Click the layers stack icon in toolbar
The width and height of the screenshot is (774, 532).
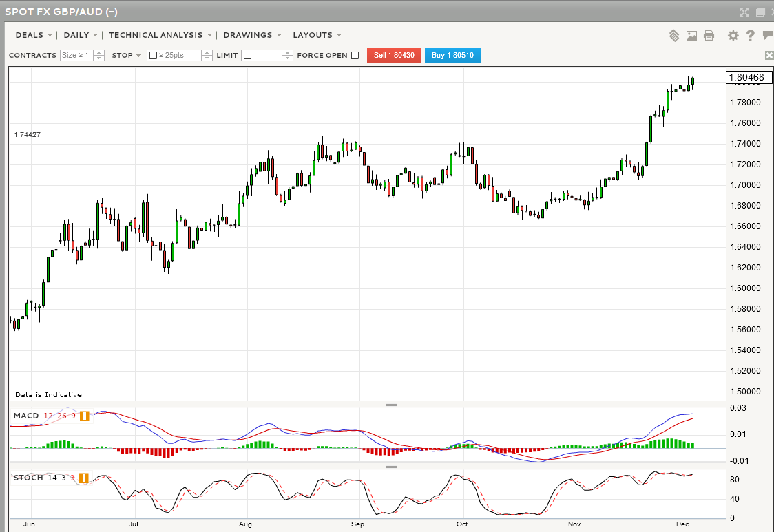(x=674, y=35)
